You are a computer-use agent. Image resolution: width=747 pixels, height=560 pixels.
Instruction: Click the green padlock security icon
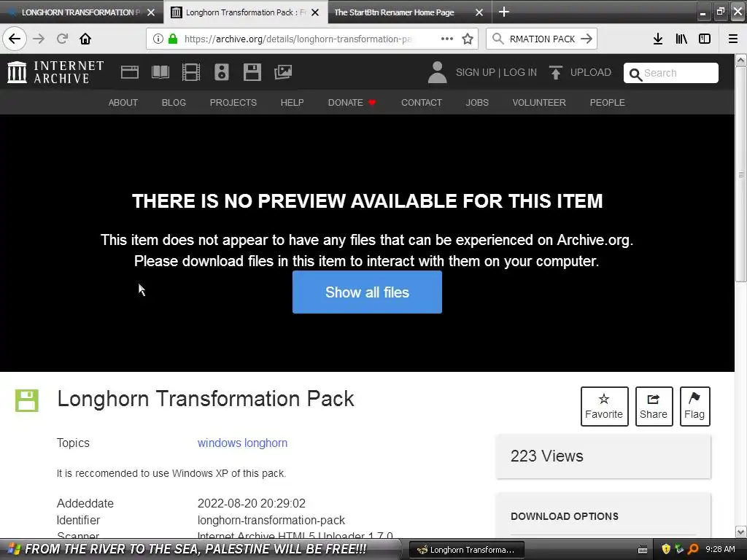pyautogui.click(x=173, y=39)
